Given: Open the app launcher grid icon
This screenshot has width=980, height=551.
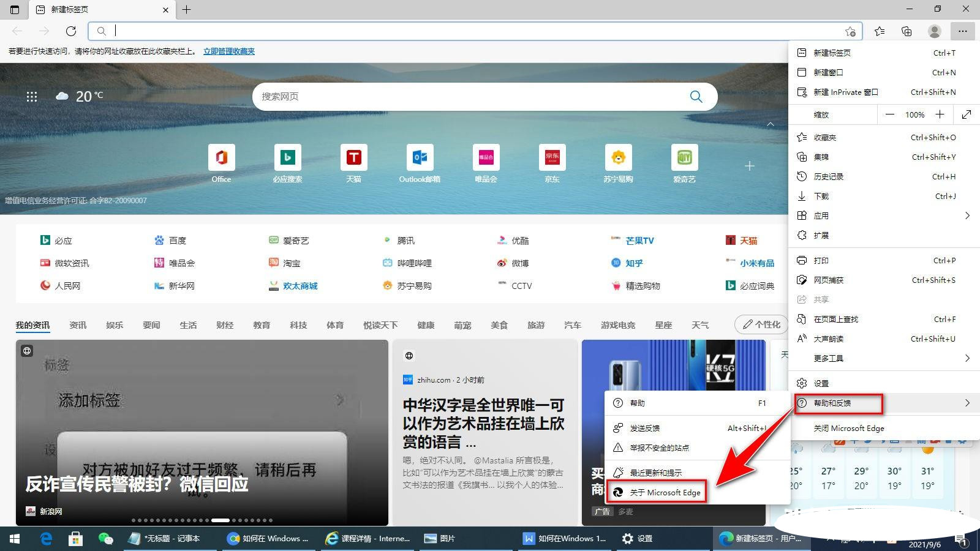Looking at the screenshot, I should click(32, 96).
